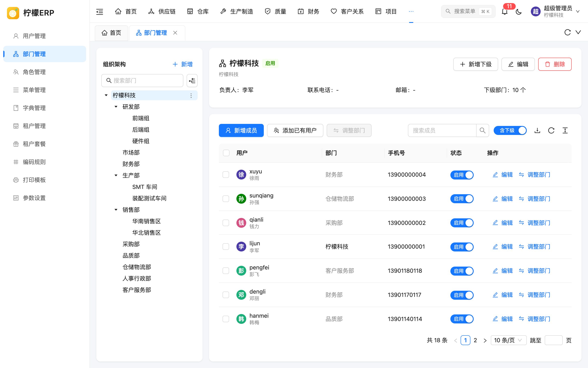Toggle tree expand/collapse icon beside department search
588x368 pixels.
pyautogui.click(x=192, y=81)
